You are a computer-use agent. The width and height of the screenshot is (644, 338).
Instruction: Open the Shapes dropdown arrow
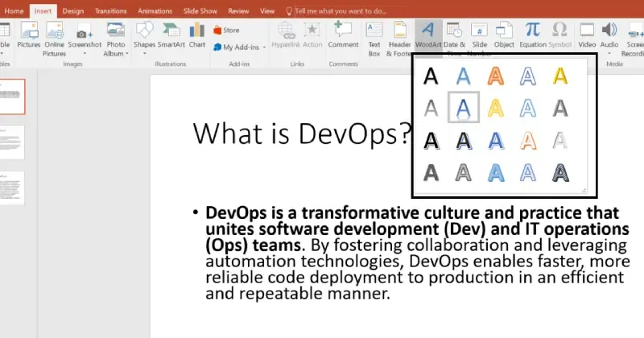(x=145, y=54)
